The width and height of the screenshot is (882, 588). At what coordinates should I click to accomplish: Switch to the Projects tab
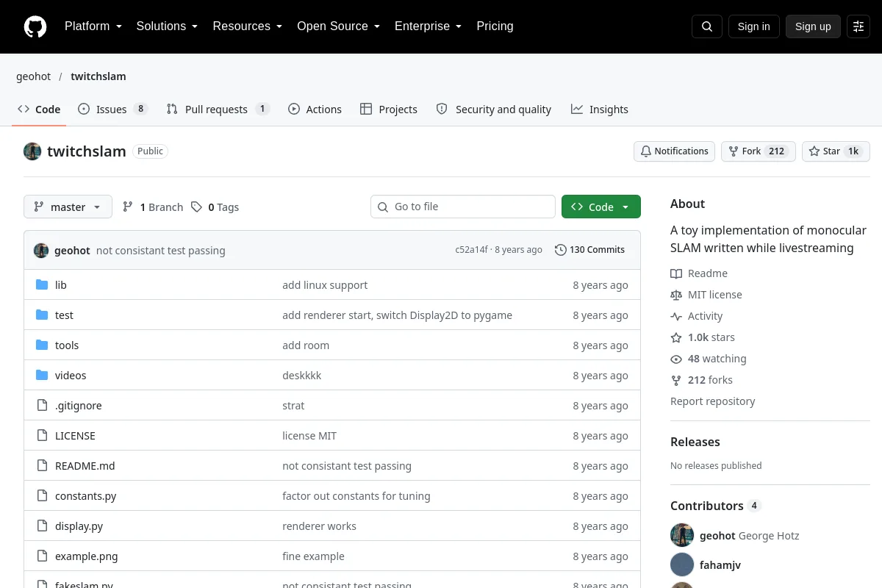389,110
